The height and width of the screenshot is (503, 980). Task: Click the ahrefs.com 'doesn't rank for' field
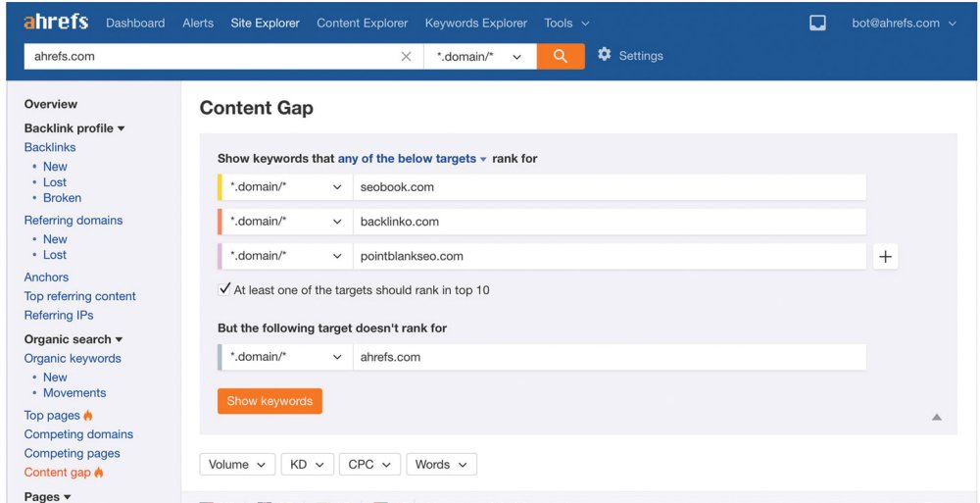tap(610, 357)
